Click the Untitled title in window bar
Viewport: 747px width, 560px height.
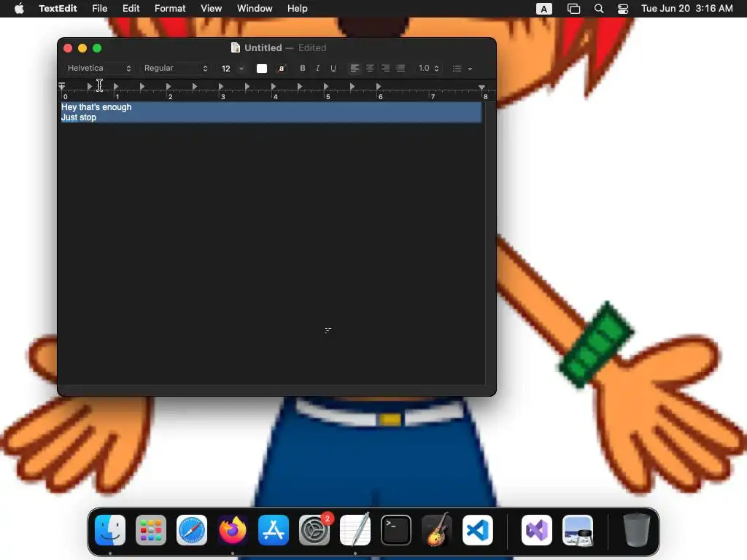(x=263, y=47)
